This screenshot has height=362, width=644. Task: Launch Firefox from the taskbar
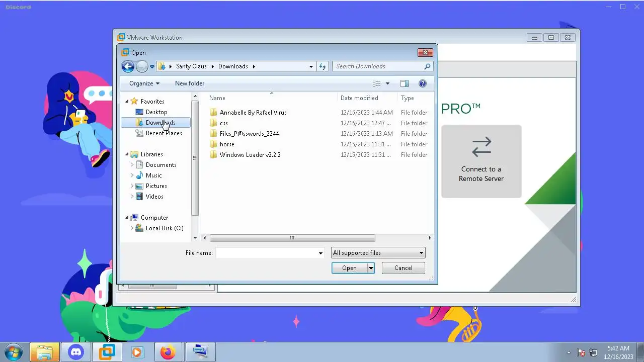[x=168, y=352]
